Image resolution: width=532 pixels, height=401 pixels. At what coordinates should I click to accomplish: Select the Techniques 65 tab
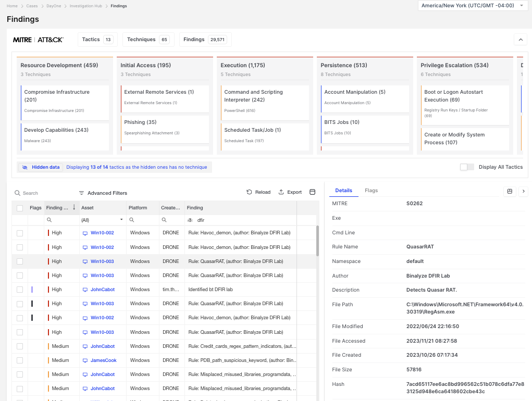tap(149, 40)
